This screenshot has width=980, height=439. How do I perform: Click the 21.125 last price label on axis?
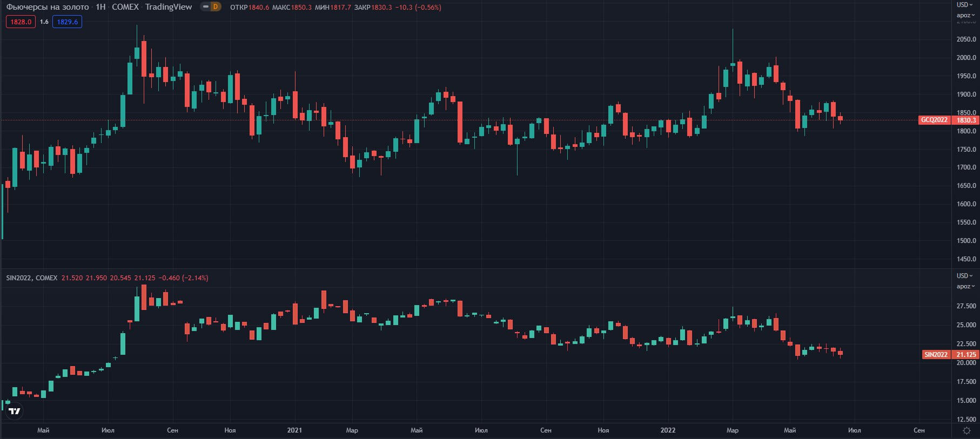point(965,355)
